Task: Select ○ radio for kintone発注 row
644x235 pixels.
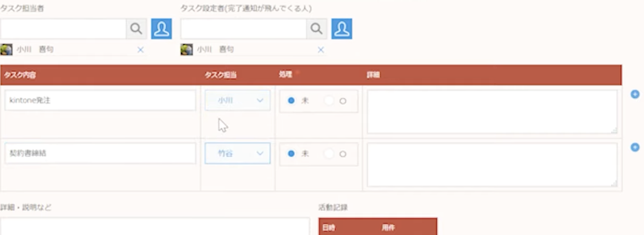Action: (342, 101)
